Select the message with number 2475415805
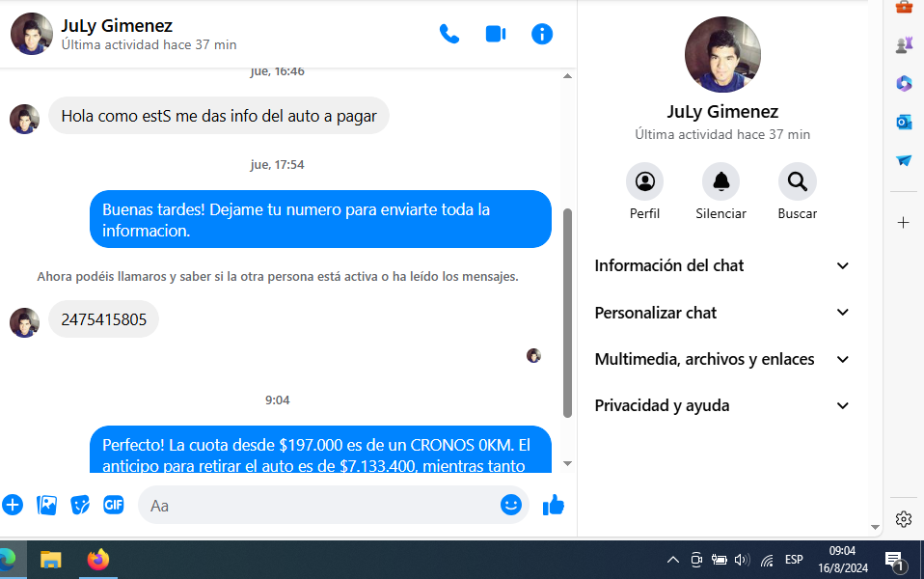 [104, 319]
